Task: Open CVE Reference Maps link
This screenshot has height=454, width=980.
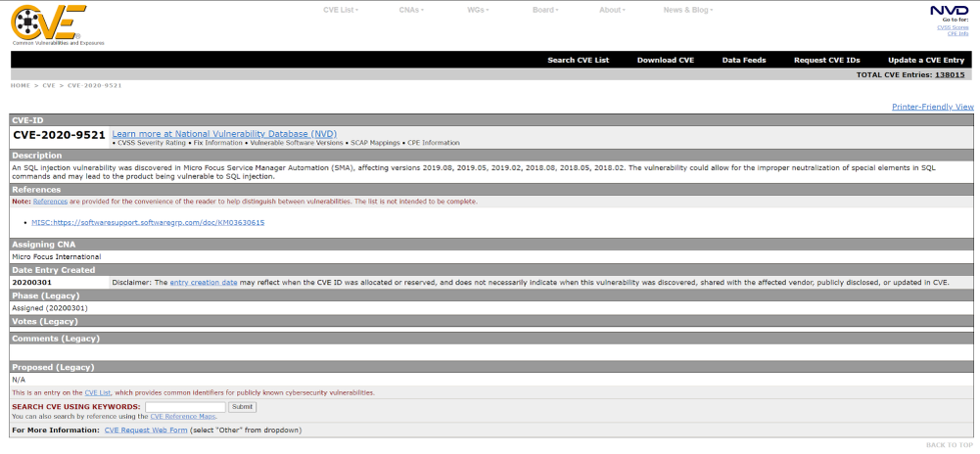Action: tap(183, 416)
